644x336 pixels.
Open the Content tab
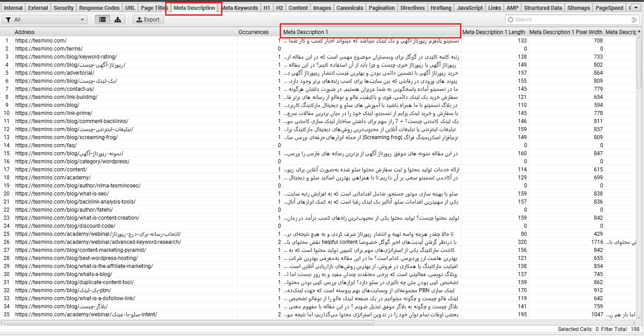[298, 8]
